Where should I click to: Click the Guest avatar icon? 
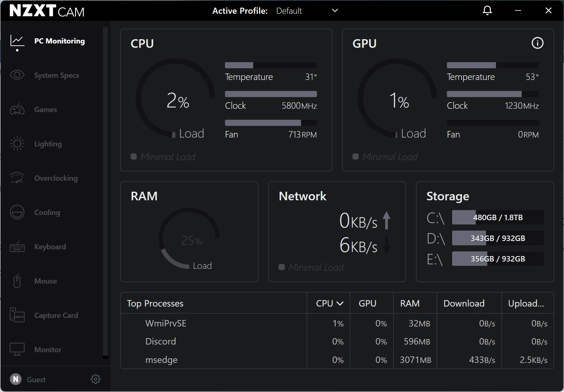pyautogui.click(x=16, y=379)
